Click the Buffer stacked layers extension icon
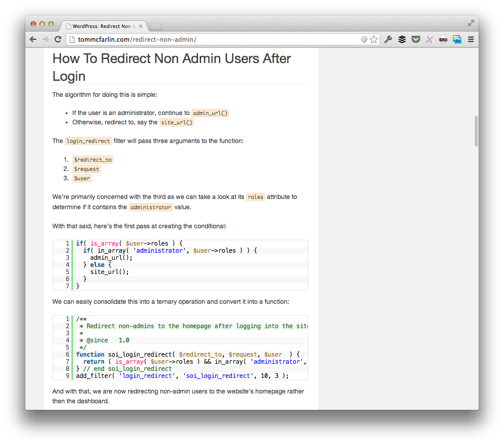Screen dimensions: 504x445 point(402,40)
